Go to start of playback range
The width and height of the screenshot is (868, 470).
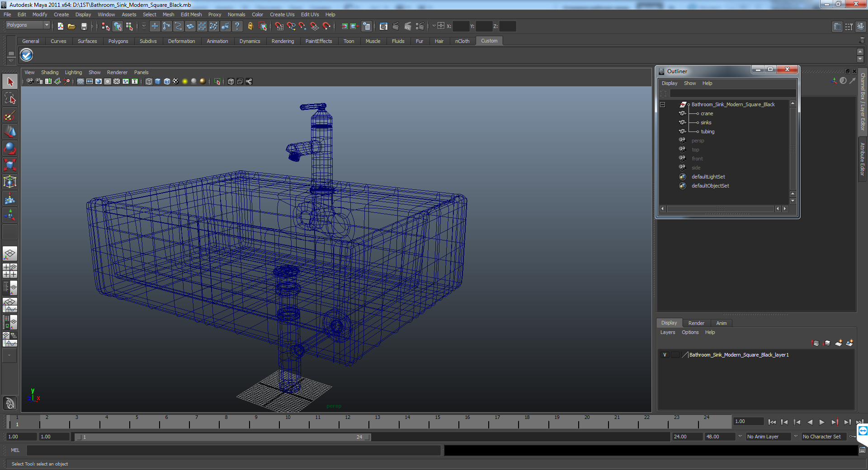[772, 422]
